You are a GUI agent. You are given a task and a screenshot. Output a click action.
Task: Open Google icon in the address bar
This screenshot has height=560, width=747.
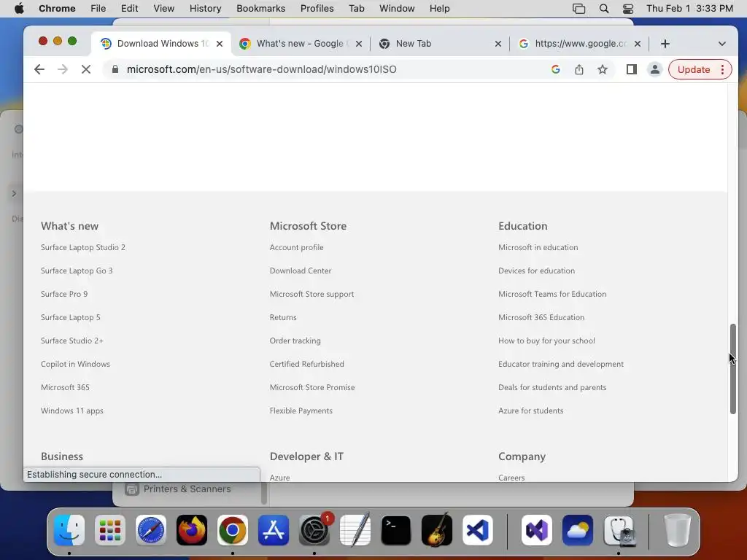pyautogui.click(x=555, y=69)
